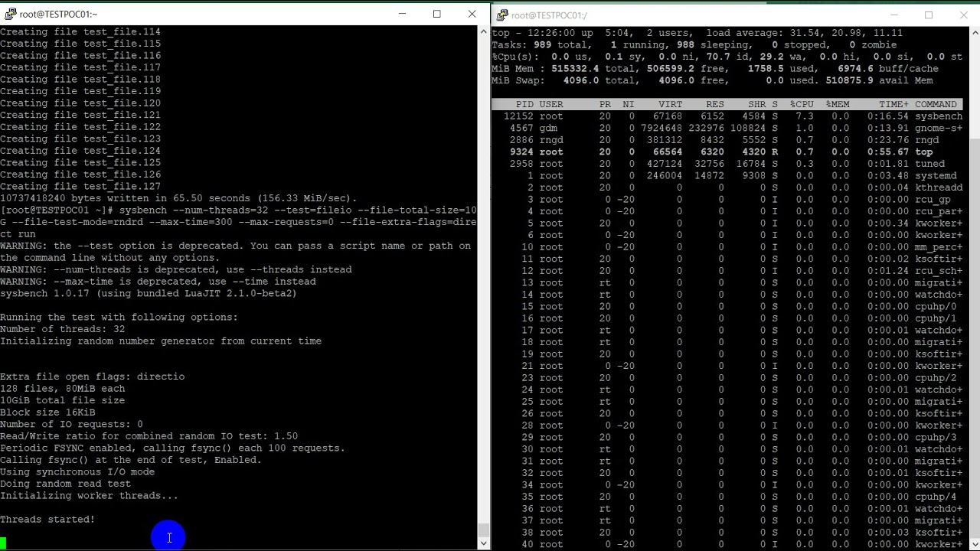Viewport: 980px width, 551px height.
Task: Maximize the right root@TESTPOC01:/ window
Action: 929,15
